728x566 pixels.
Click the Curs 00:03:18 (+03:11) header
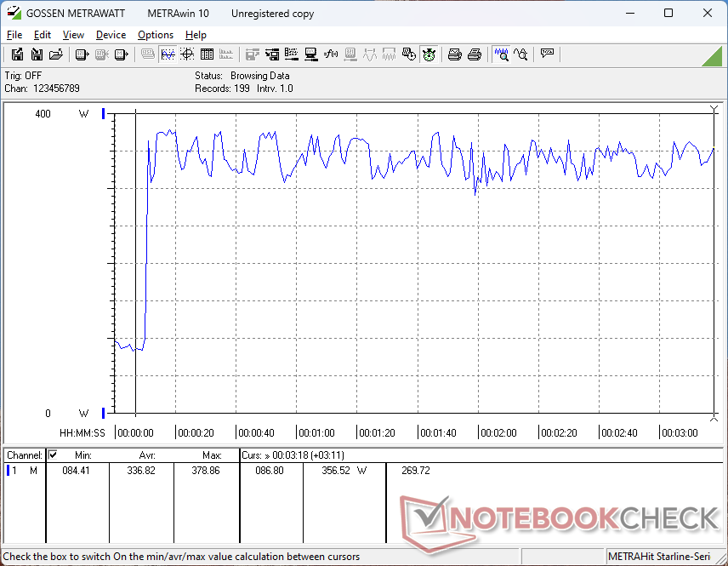click(293, 455)
